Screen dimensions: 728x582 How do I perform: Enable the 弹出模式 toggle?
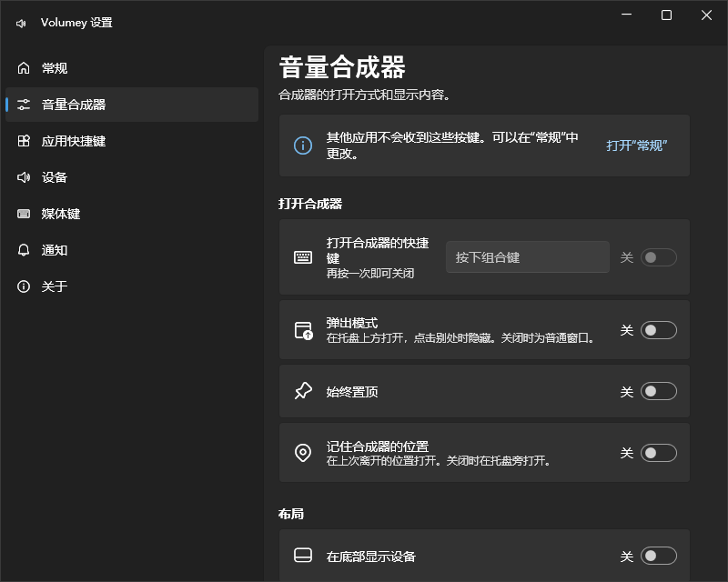tap(658, 330)
